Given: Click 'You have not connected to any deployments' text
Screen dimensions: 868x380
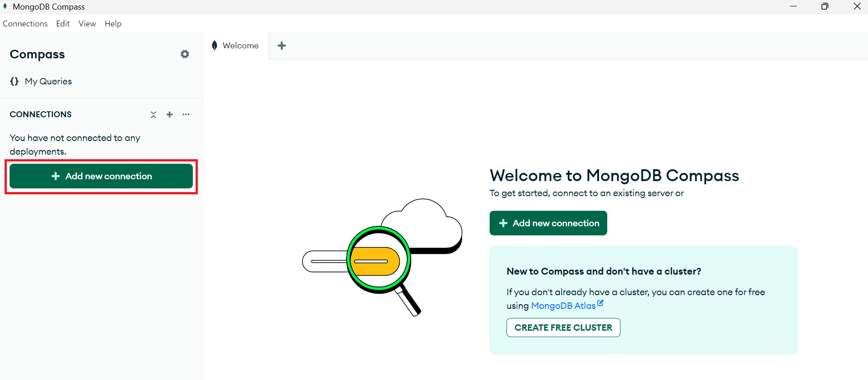Looking at the screenshot, I should pos(75,145).
